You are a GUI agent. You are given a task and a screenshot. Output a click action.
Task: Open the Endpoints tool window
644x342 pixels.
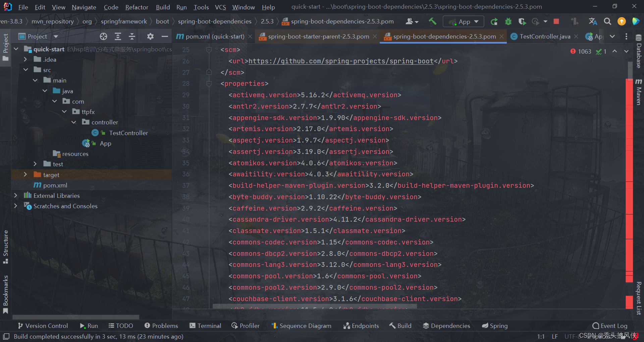(x=361, y=326)
